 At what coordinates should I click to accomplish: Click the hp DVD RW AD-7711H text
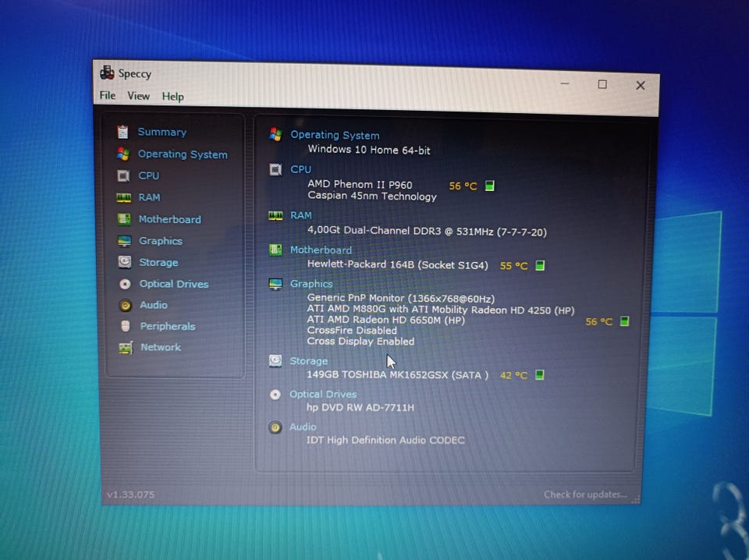point(360,407)
